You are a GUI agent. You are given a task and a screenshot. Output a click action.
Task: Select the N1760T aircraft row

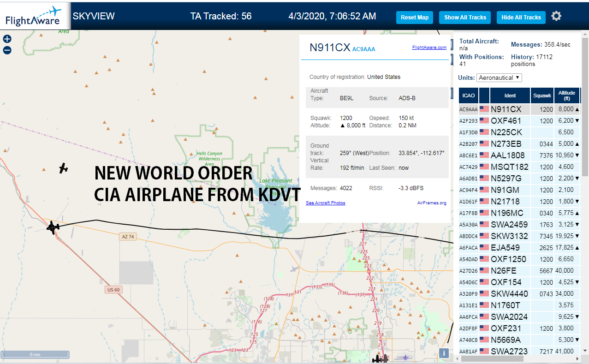pos(519,305)
